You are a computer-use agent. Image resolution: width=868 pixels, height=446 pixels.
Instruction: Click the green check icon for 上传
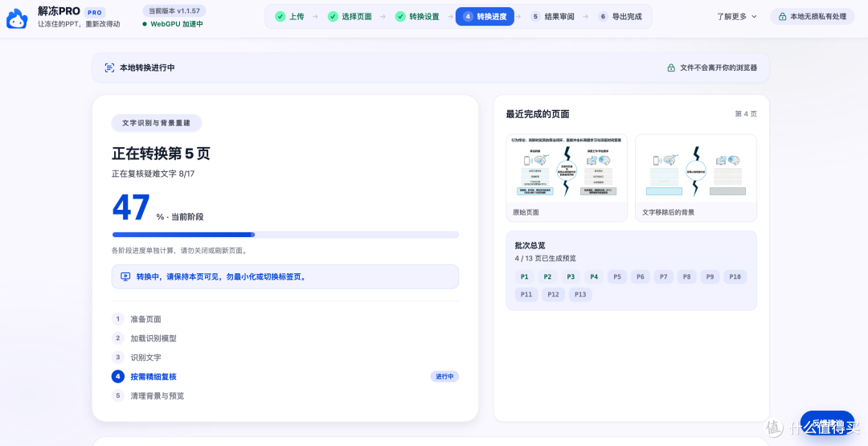[280, 17]
